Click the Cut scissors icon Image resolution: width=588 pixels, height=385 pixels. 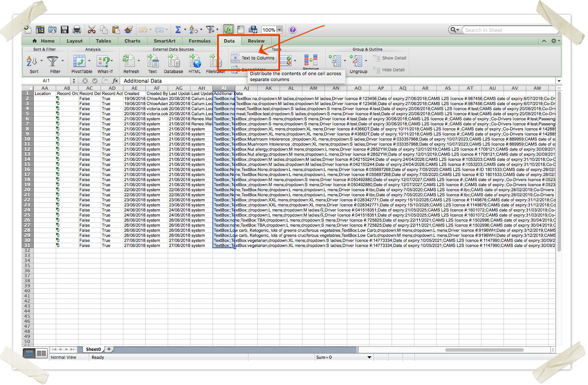coord(92,30)
